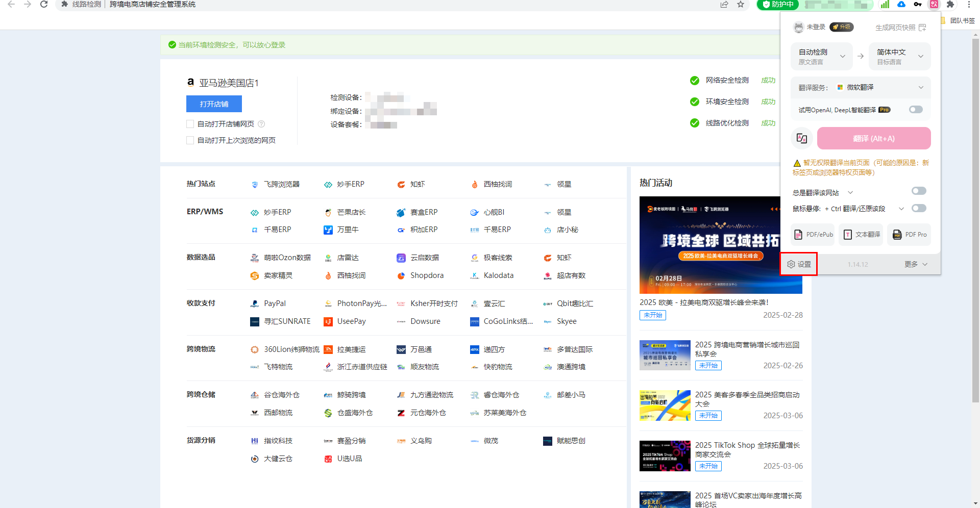Click the browser reload icon

44,4
